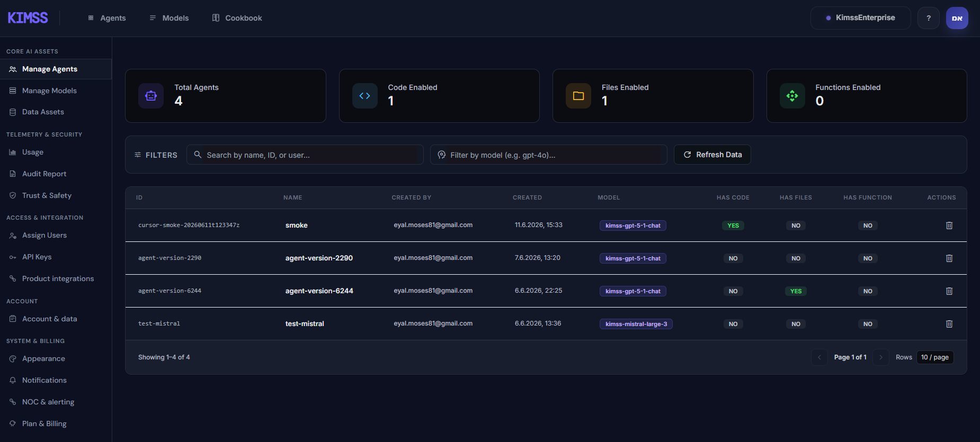Click the CREATED column header
This screenshot has height=442, width=980.
527,197
